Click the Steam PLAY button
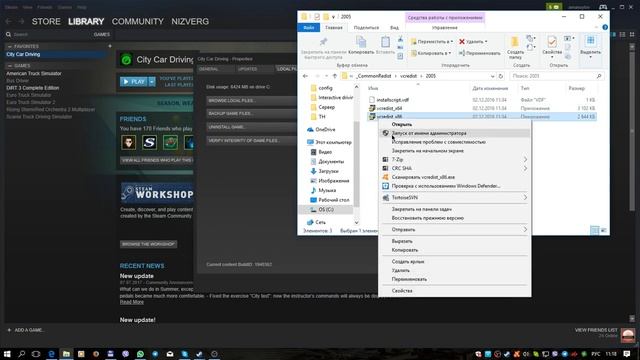This screenshot has height=360, width=640. click(134, 82)
